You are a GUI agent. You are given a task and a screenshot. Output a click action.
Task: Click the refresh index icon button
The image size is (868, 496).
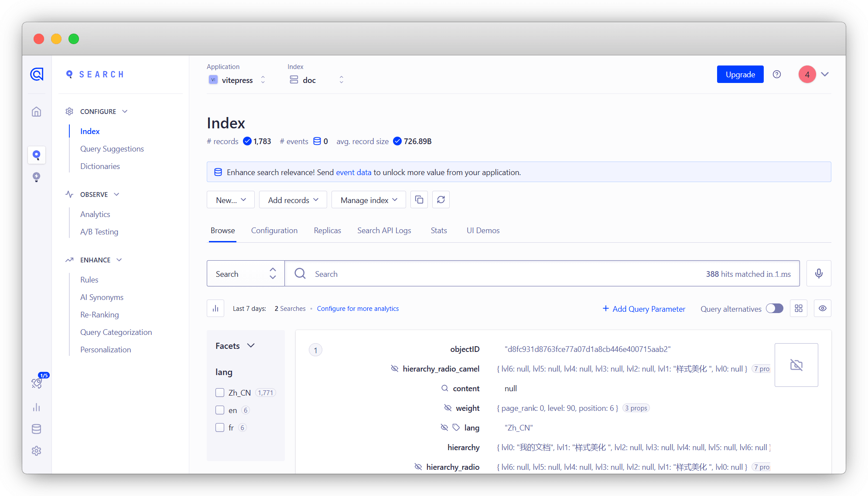(441, 200)
